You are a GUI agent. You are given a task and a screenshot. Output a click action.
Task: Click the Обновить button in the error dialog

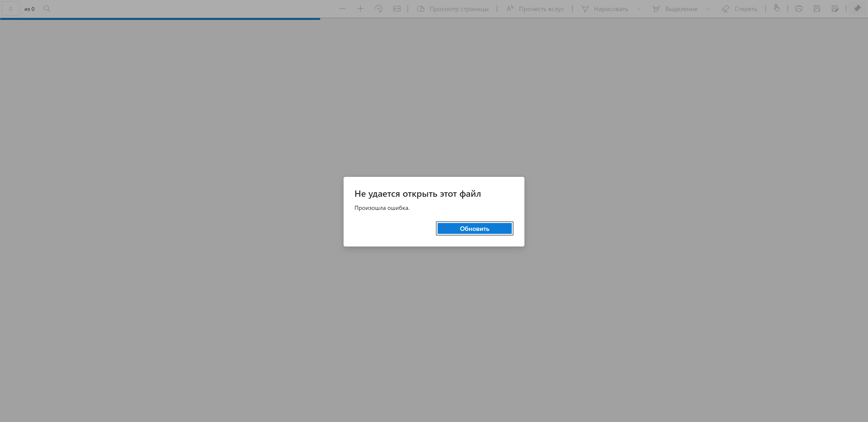[x=474, y=229]
